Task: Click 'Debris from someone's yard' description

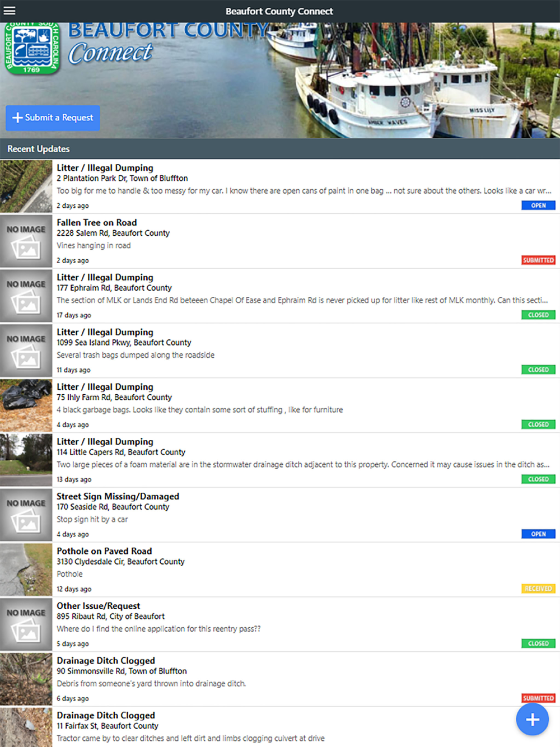Action: tap(151, 683)
